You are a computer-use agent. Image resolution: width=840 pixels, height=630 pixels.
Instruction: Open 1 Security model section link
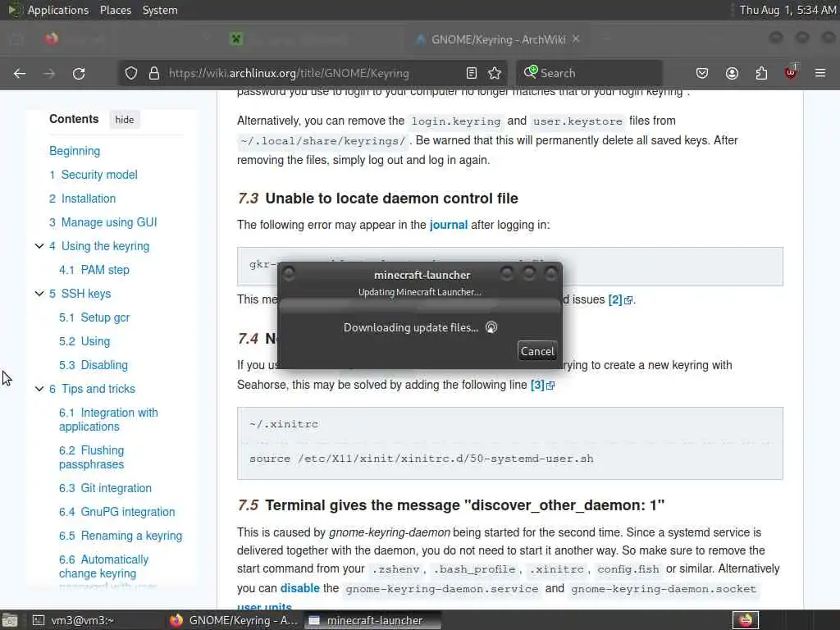(x=94, y=175)
